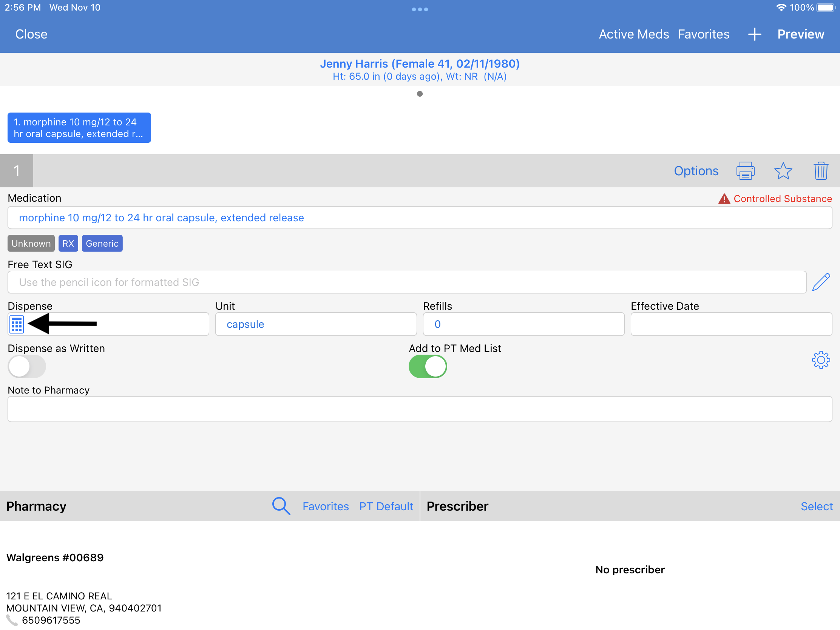840x630 pixels.
Task: Tap the page indicator dot
Action: click(420, 94)
